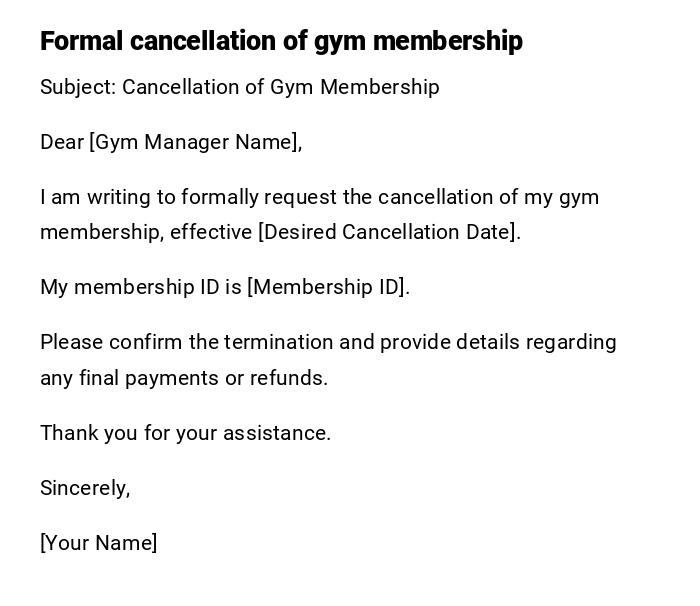The width and height of the screenshot is (700, 606).
Task: Click the word "gym" in the bold heading
Action: click(338, 41)
